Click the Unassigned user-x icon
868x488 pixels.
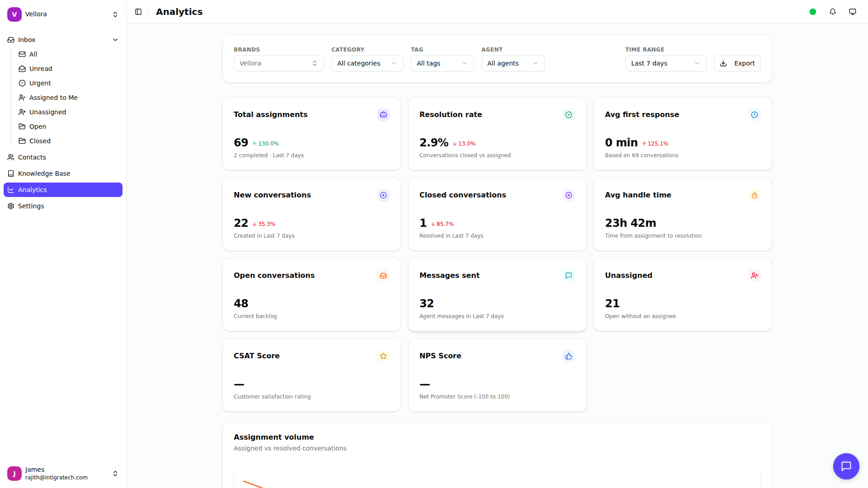[755, 276]
